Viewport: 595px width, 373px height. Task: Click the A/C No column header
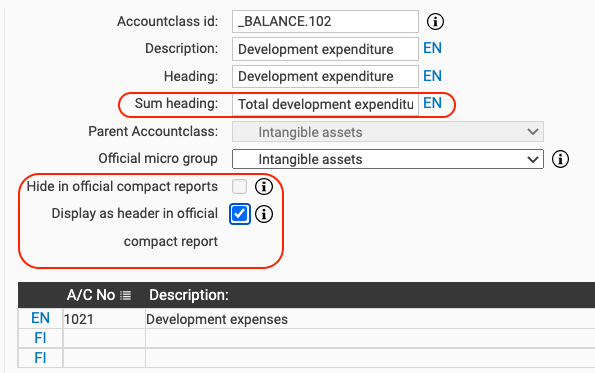point(91,295)
